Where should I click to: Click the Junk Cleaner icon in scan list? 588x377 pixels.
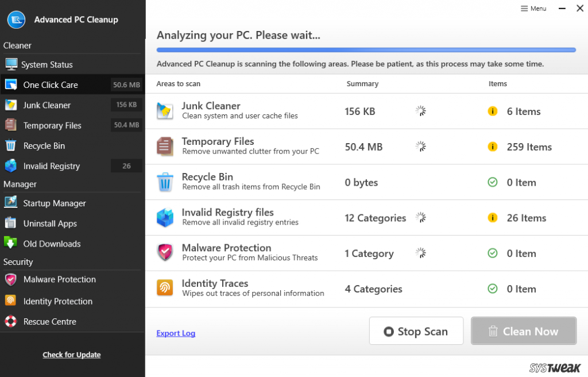click(x=165, y=111)
